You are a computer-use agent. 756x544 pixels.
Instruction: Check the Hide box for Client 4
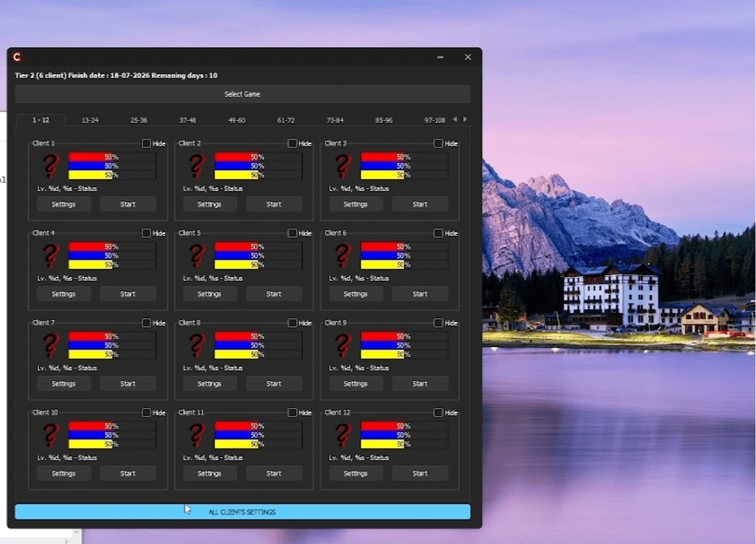[146, 233]
